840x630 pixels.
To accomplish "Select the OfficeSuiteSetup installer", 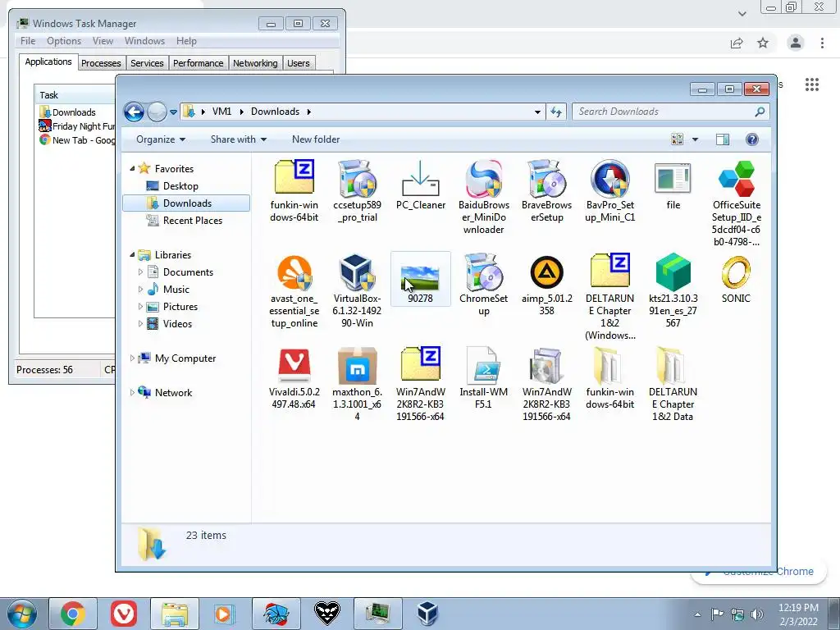I will click(x=737, y=203).
